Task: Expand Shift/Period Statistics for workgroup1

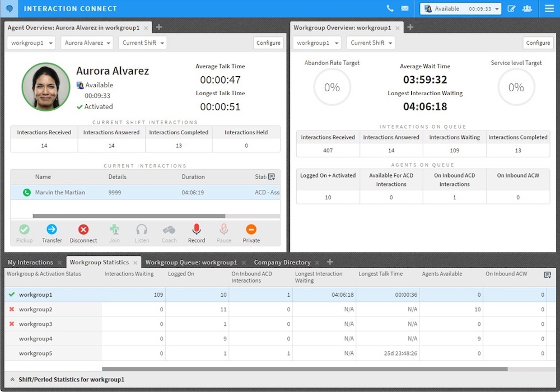Action: point(12,380)
